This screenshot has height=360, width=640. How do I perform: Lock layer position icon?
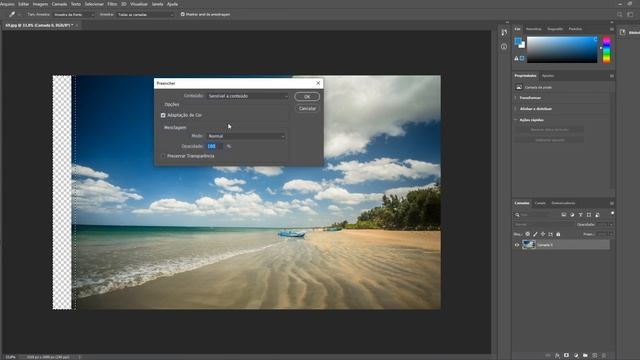pos(543,234)
